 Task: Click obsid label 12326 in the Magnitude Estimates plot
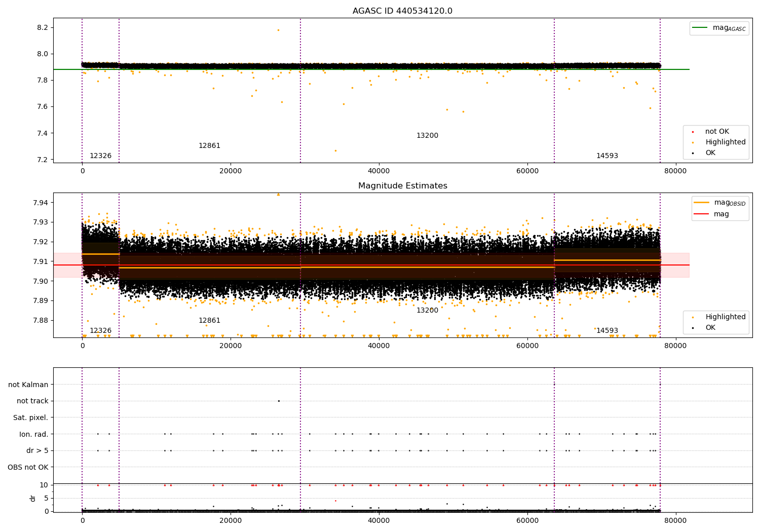pyautogui.click(x=100, y=331)
